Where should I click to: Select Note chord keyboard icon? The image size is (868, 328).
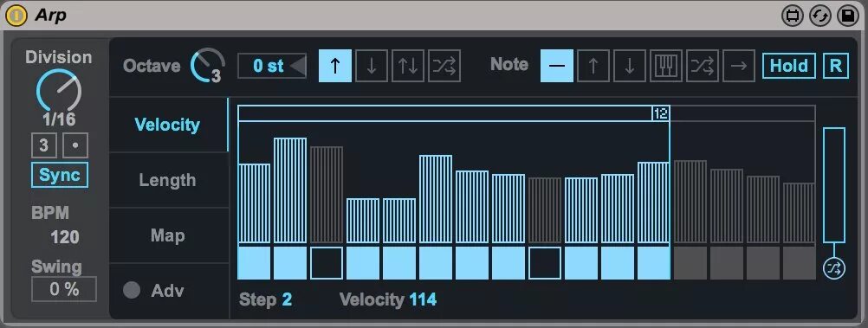(666, 66)
